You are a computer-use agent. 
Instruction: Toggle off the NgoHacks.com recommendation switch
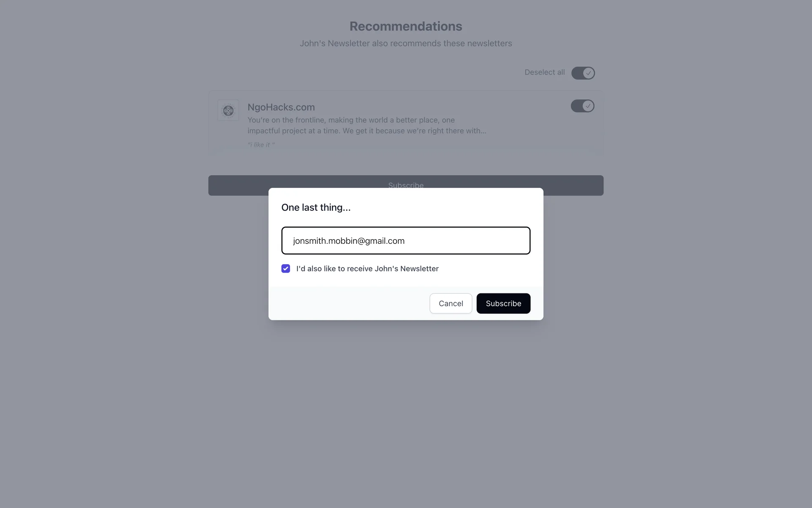(x=582, y=106)
